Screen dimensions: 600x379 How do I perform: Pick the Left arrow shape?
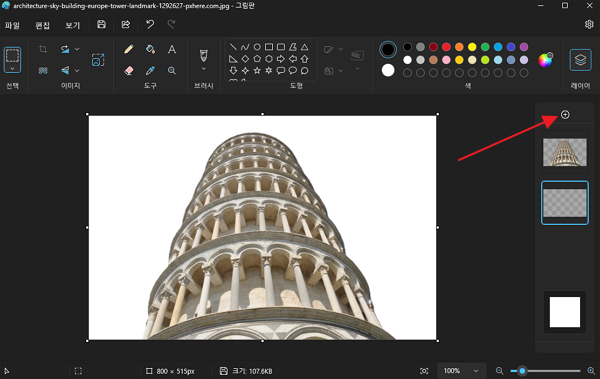(293, 59)
